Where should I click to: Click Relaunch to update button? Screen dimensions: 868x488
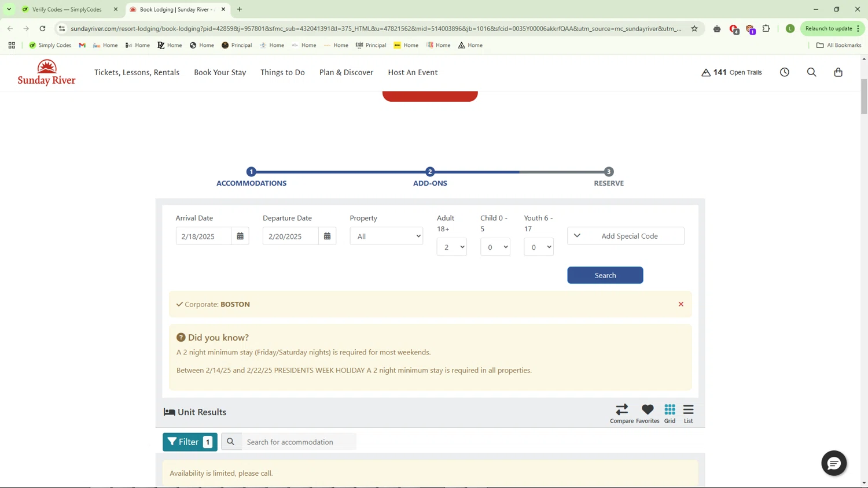coord(832,28)
